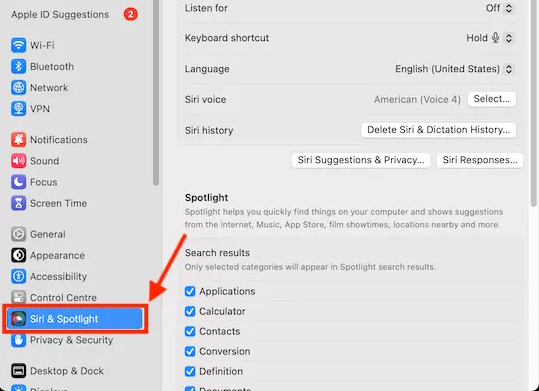Click the sidebar scrollbar

(x=156, y=93)
